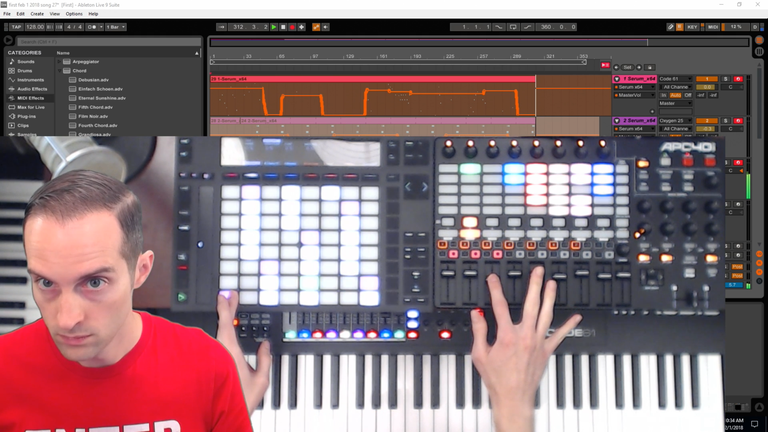Select MIDI Effects category
The width and height of the screenshot is (768, 432).
coord(30,98)
